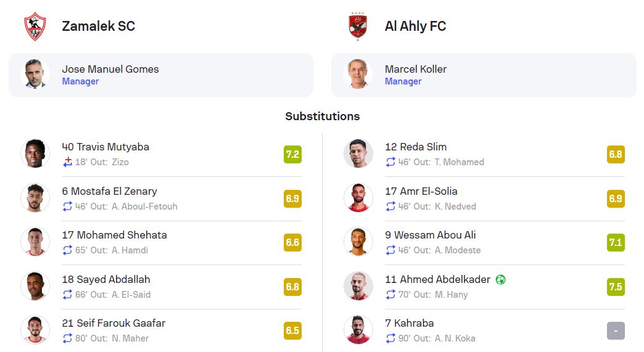Click the Zamalek SC club crest
The width and height of the screenshot is (644, 352).
click(x=35, y=27)
